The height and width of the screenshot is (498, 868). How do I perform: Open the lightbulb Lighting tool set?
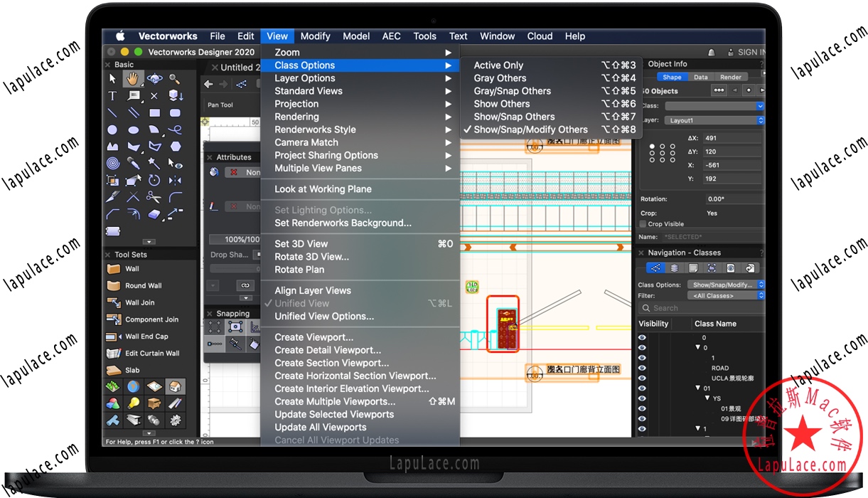pos(134,403)
